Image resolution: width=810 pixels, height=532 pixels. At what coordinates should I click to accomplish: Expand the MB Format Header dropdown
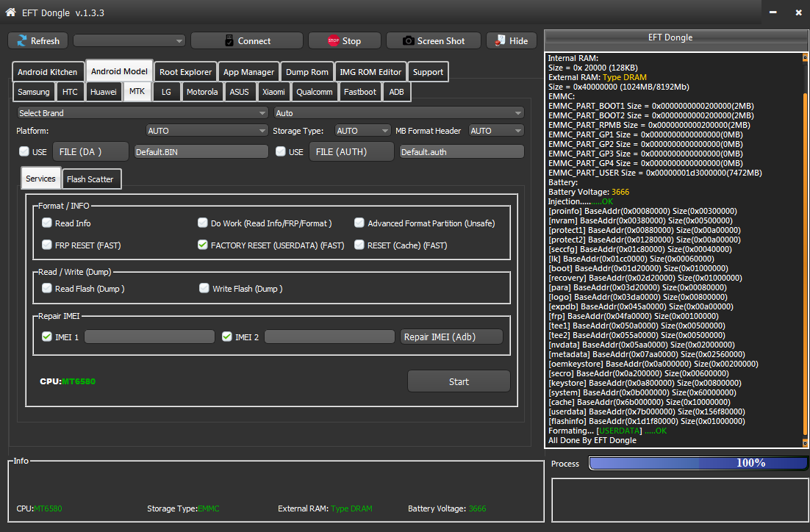pos(496,131)
